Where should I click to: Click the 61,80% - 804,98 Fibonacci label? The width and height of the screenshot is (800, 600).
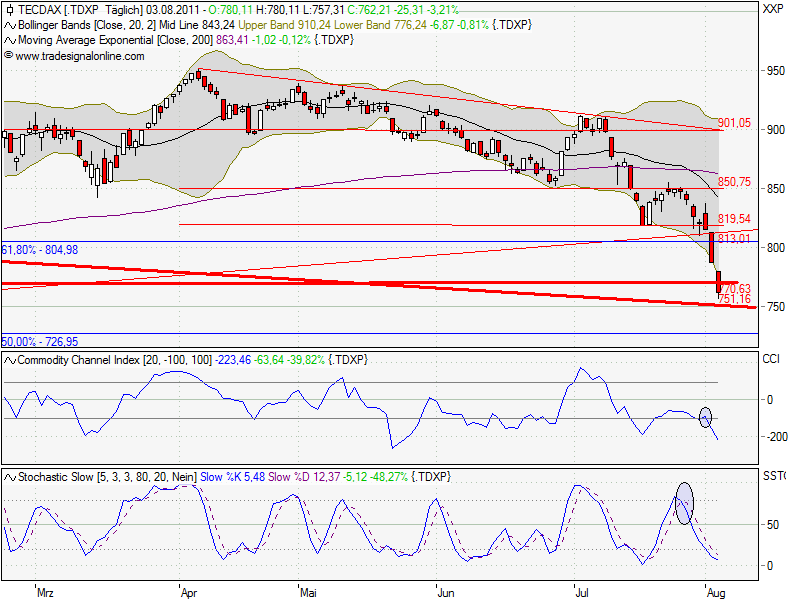(40, 250)
